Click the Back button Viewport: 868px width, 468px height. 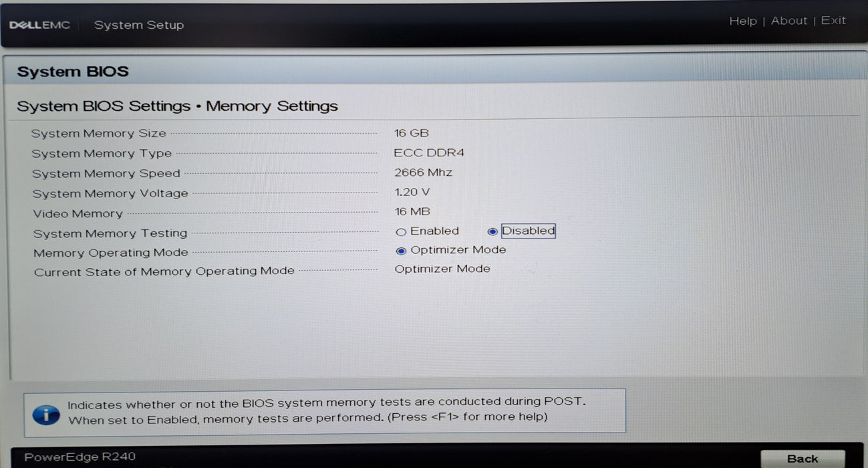click(803, 459)
